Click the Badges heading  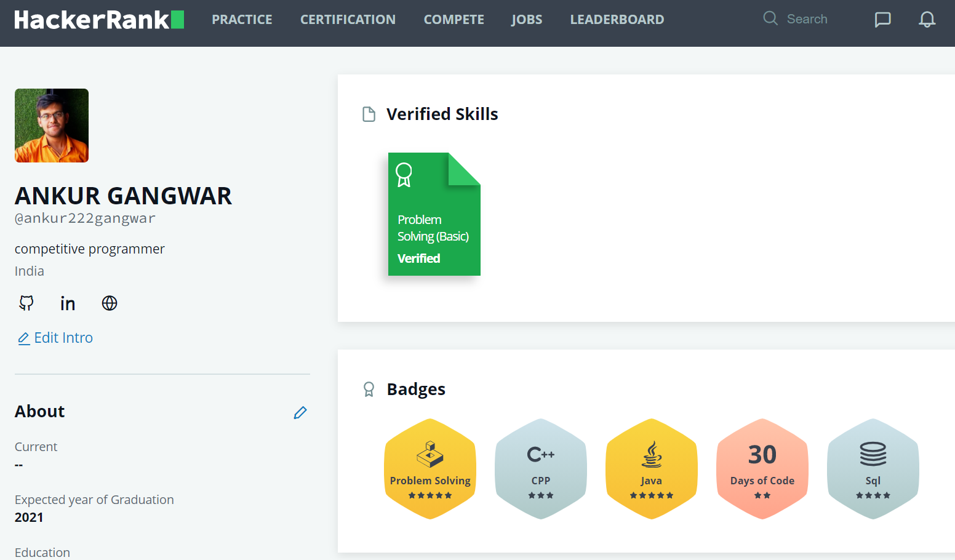click(416, 390)
